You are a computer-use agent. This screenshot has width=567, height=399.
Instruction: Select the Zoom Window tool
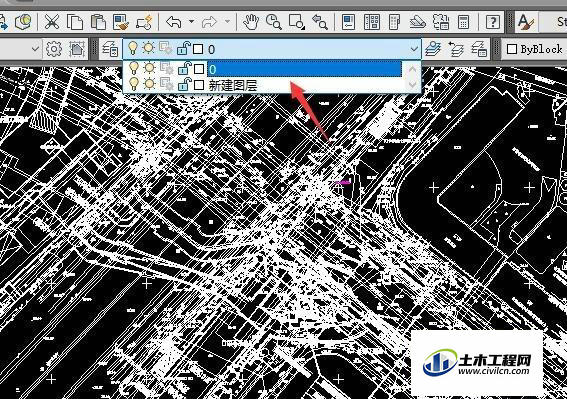click(297, 22)
